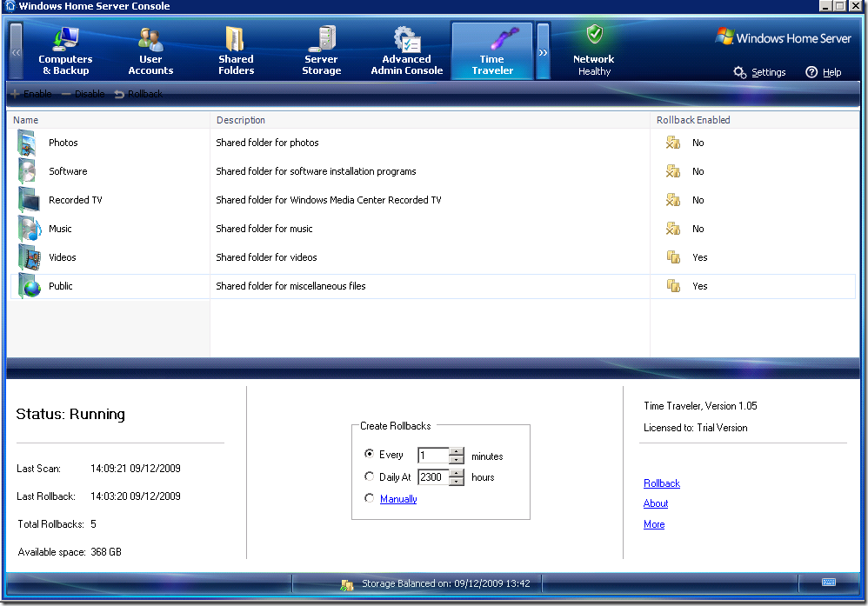Open the More link
Image resolution: width=868 pixels, height=606 pixels.
coord(654,524)
